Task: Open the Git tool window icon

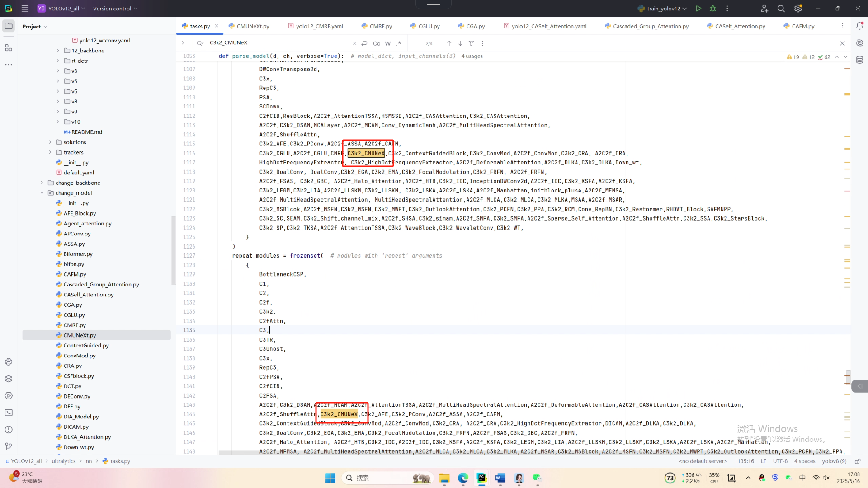Action: click(9, 446)
